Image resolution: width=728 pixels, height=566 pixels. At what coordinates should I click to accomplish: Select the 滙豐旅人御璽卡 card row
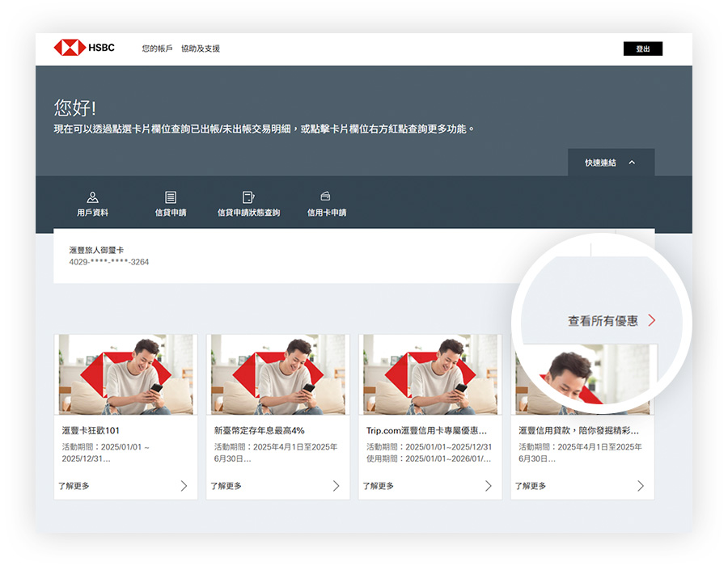point(353,256)
